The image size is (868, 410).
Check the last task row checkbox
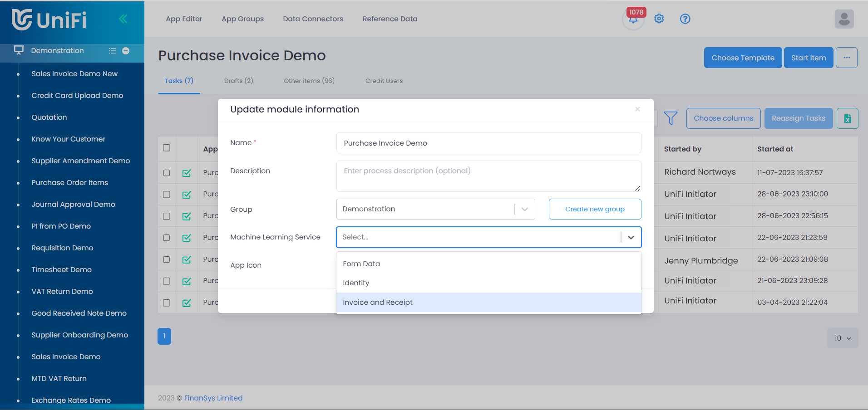coord(167,303)
